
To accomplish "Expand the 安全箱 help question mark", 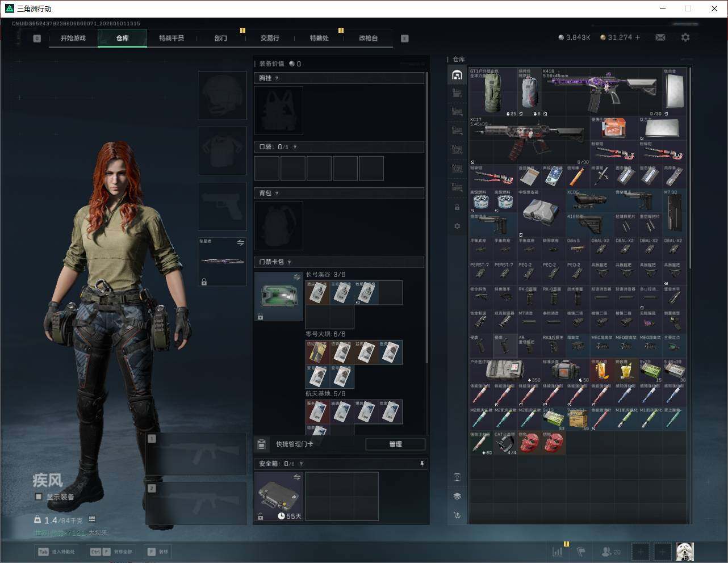I will click(301, 464).
